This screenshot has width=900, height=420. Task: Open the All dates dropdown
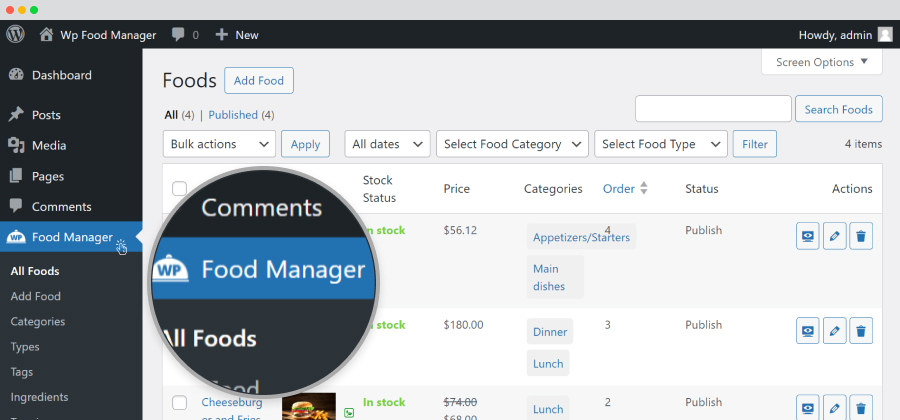click(x=387, y=144)
